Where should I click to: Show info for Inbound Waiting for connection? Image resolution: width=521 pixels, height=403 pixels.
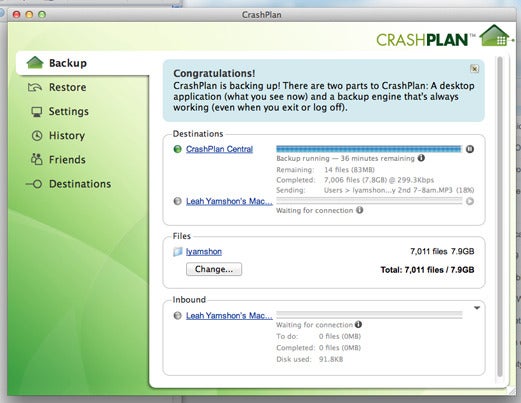pos(358,324)
